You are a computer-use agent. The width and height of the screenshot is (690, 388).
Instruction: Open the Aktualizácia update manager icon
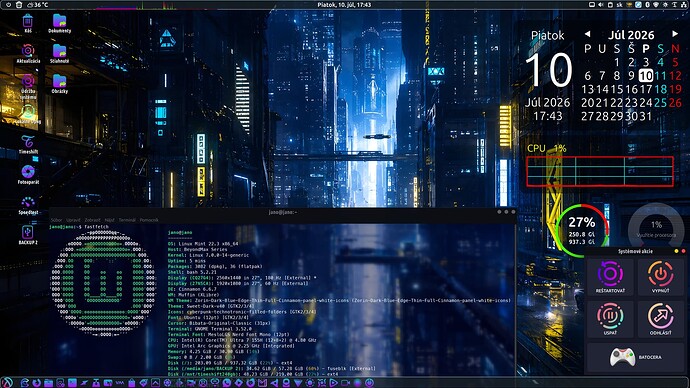pyautogui.click(x=28, y=53)
